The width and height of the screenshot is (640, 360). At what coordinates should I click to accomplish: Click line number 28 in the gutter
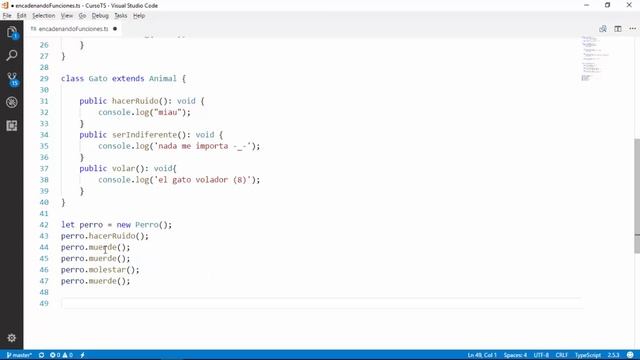(44, 67)
